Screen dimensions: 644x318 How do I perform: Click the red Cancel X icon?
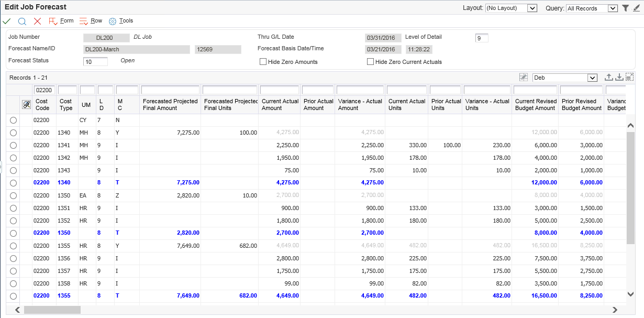tap(37, 21)
